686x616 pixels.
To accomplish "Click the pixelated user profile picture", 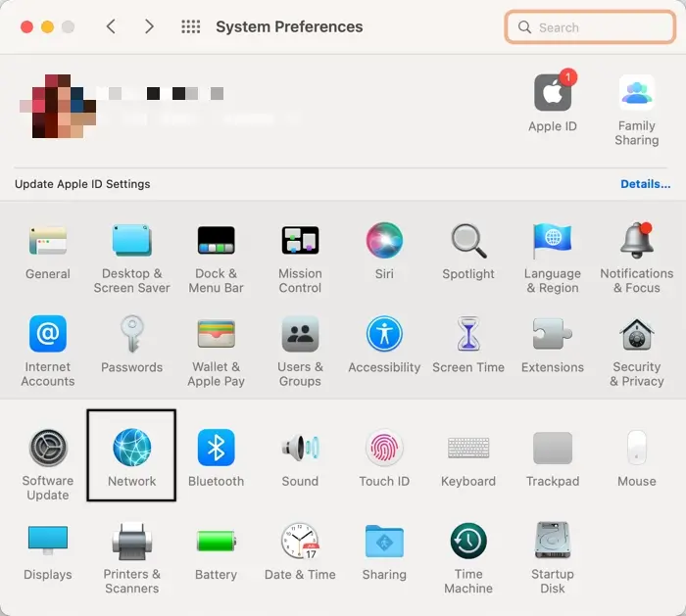I will (58, 106).
